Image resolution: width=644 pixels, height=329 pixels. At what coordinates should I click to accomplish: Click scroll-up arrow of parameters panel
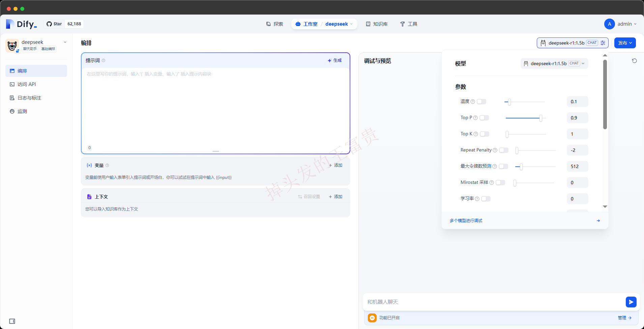coord(605,55)
